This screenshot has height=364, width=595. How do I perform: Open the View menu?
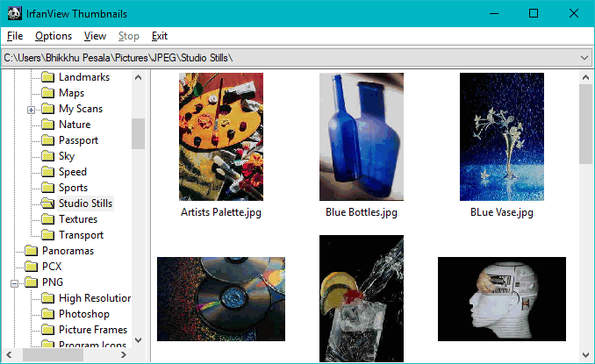95,36
